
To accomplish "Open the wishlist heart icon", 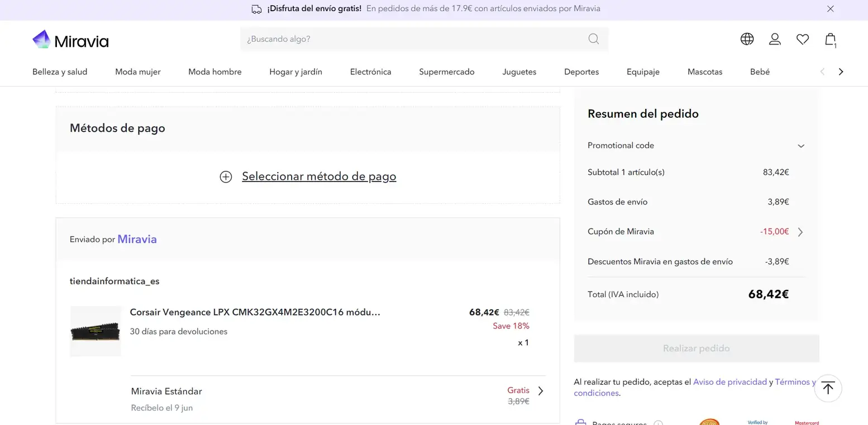I will [803, 39].
